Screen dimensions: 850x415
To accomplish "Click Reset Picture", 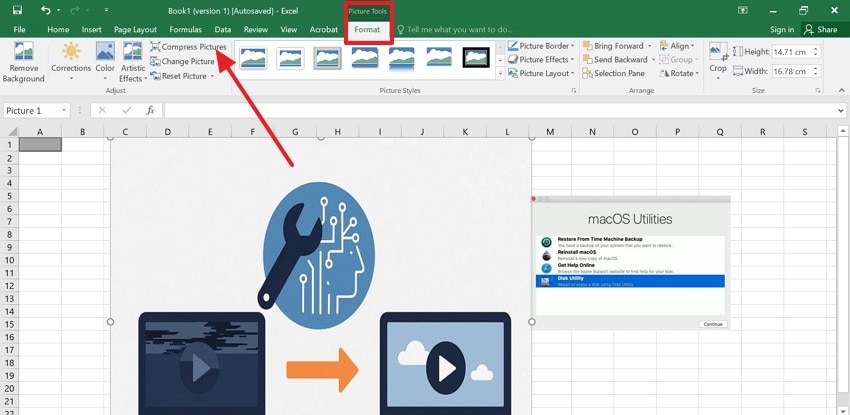I will pos(178,76).
